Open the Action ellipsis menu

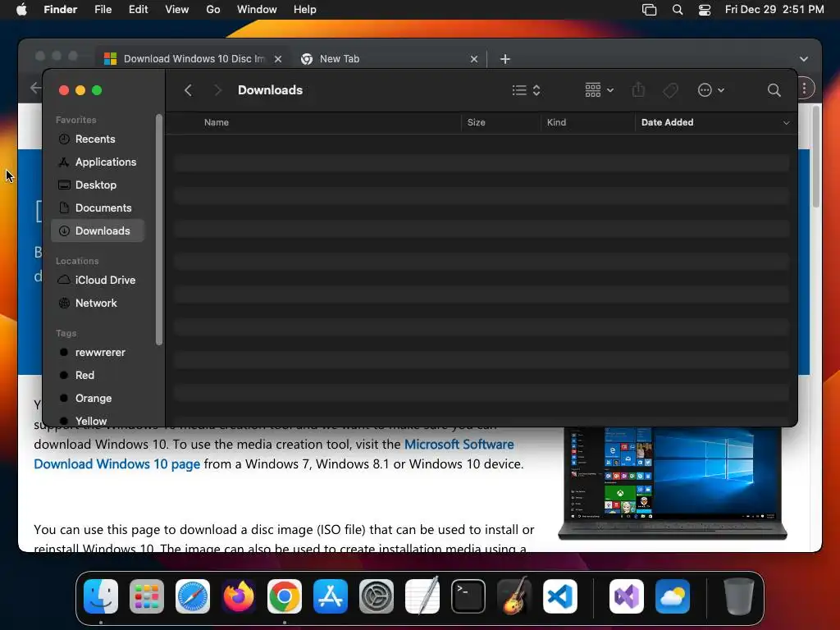[711, 90]
